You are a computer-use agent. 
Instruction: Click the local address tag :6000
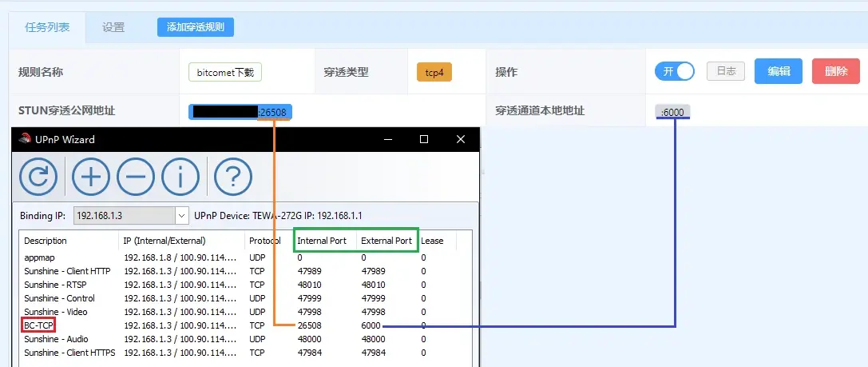coord(672,112)
